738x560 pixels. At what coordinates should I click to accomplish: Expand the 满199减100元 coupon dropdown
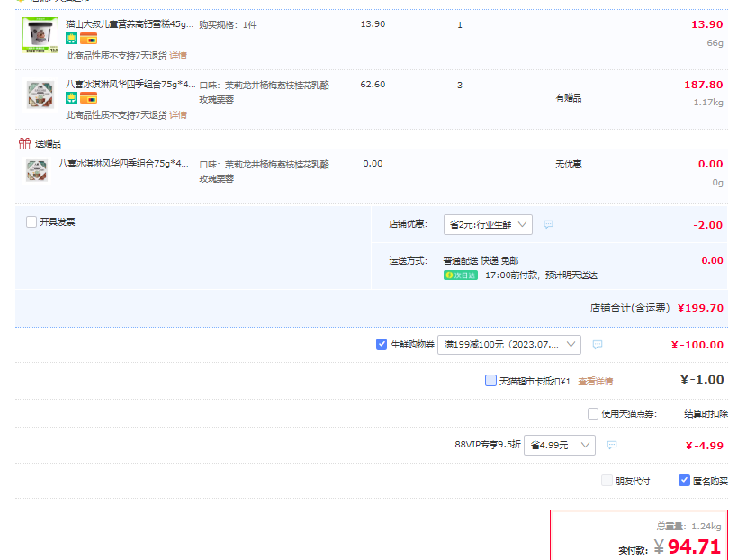[509, 345]
